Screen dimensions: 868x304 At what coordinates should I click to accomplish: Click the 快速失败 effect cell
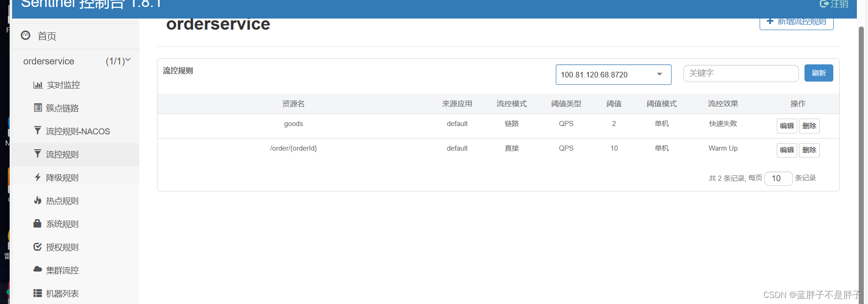pyautogui.click(x=723, y=124)
